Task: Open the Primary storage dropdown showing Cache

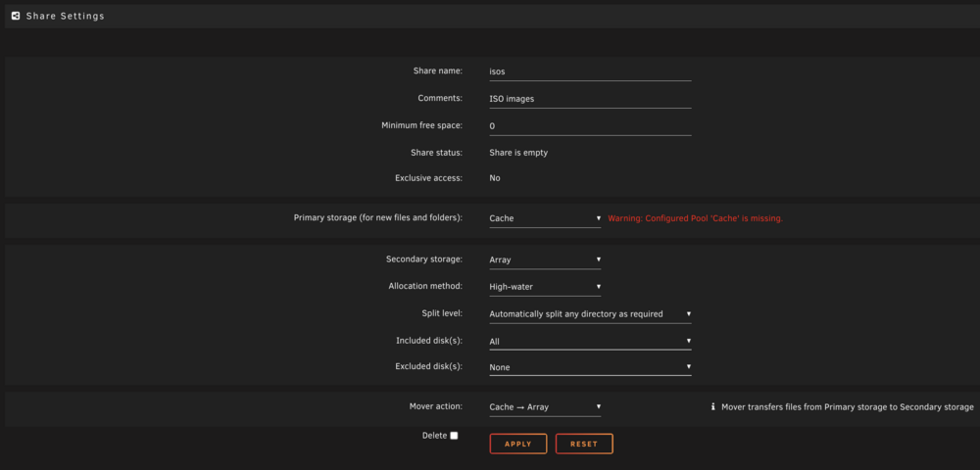Action: click(x=545, y=219)
